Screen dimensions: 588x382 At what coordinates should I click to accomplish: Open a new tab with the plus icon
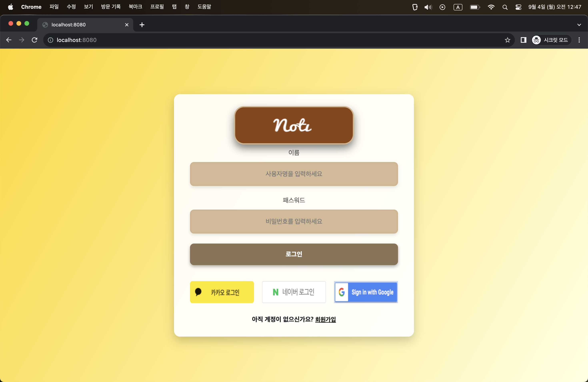tap(142, 25)
